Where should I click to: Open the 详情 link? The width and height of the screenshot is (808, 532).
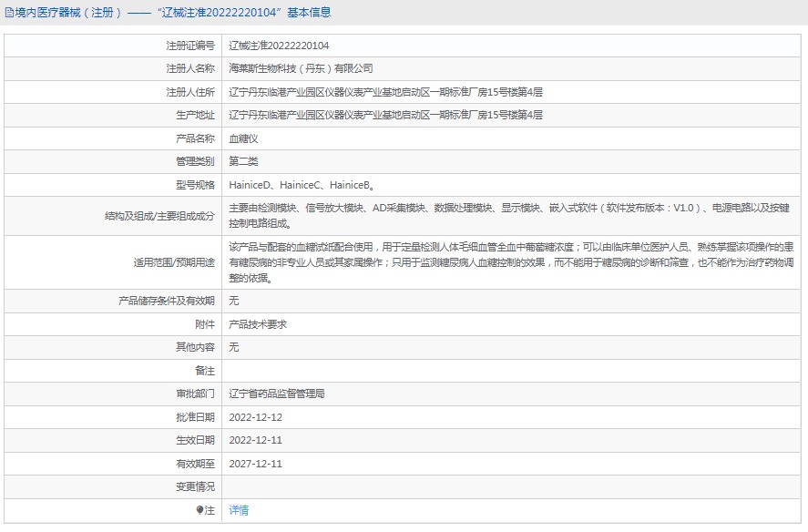tap(239, 510)
